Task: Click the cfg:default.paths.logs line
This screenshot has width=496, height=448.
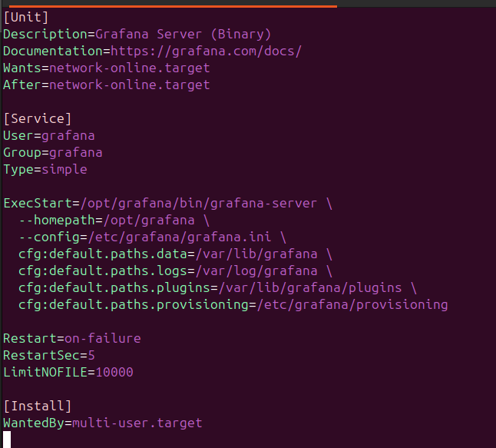Action: coord(175,271)
